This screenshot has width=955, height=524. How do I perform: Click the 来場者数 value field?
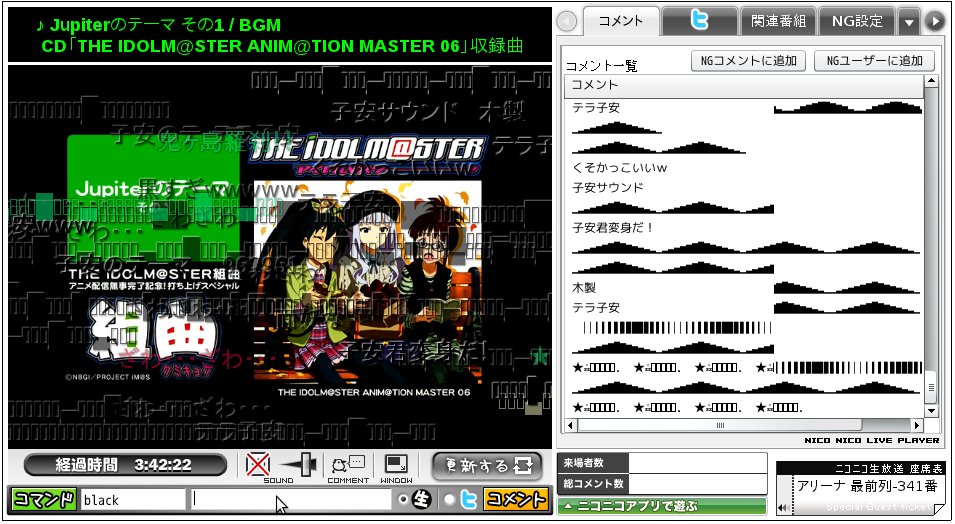coord(697,463)
